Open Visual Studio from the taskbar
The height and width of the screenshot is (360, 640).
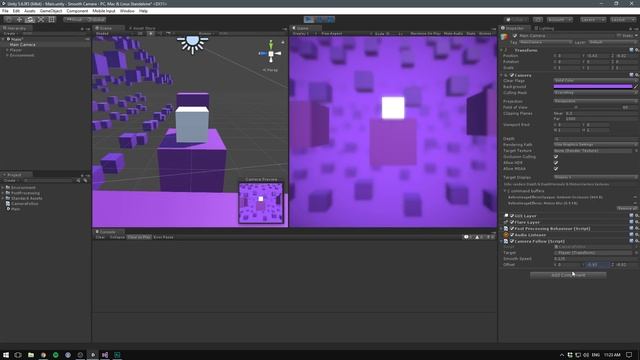click(105, 355)
